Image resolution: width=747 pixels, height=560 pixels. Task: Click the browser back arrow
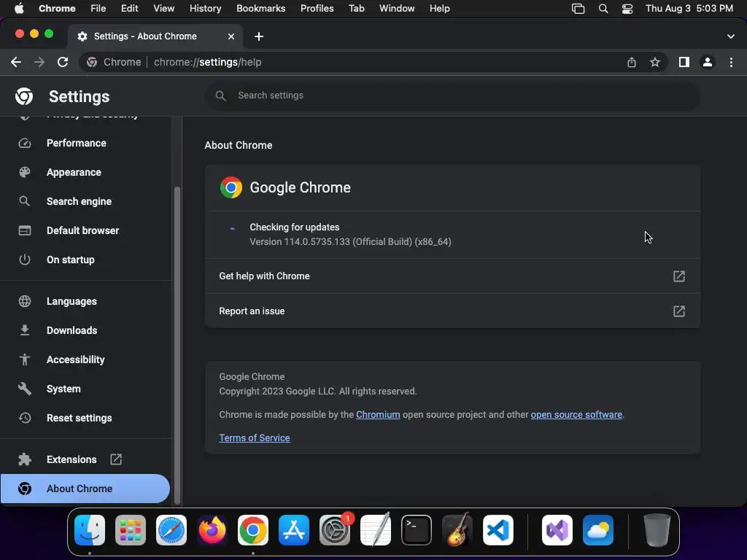click(x=16, y=62)
